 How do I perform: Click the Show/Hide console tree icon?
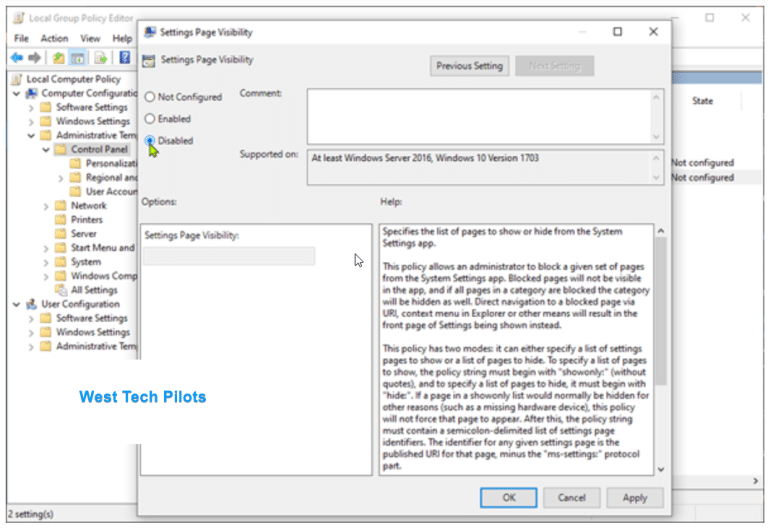77,57
